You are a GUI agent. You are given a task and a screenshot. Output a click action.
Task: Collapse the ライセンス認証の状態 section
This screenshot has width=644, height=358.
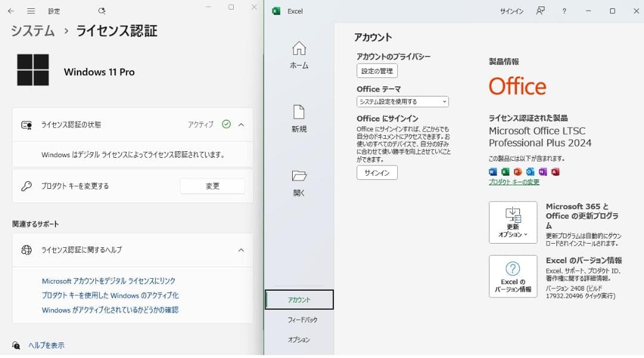241,124
